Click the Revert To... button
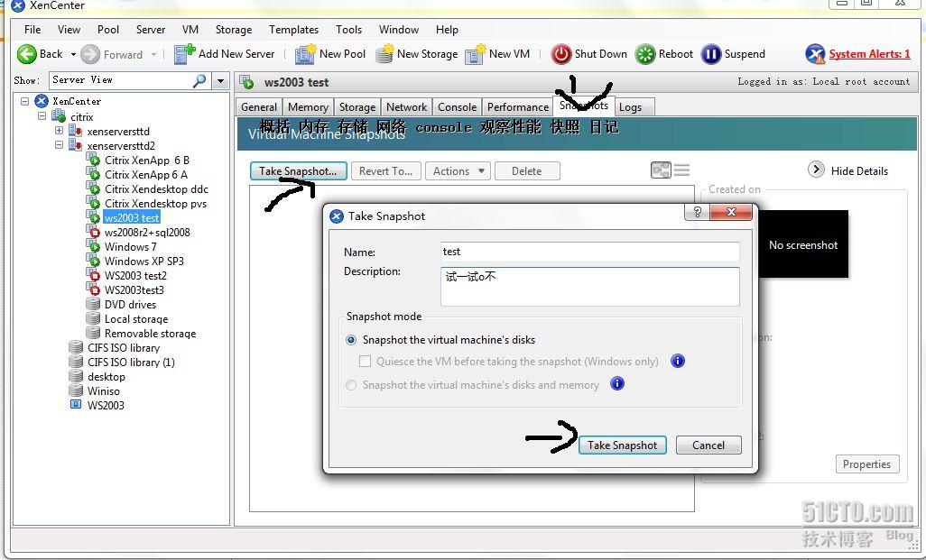926x560 pixels. (385, 171)
